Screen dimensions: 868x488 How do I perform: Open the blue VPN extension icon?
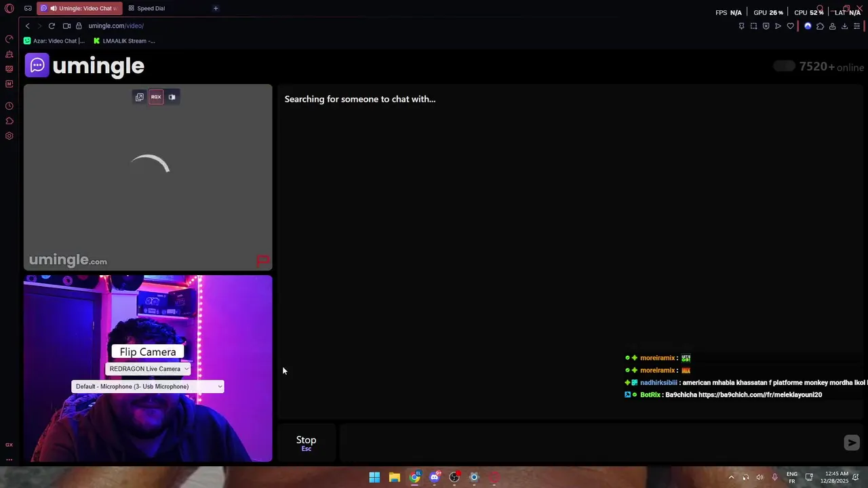click(808, 26)
